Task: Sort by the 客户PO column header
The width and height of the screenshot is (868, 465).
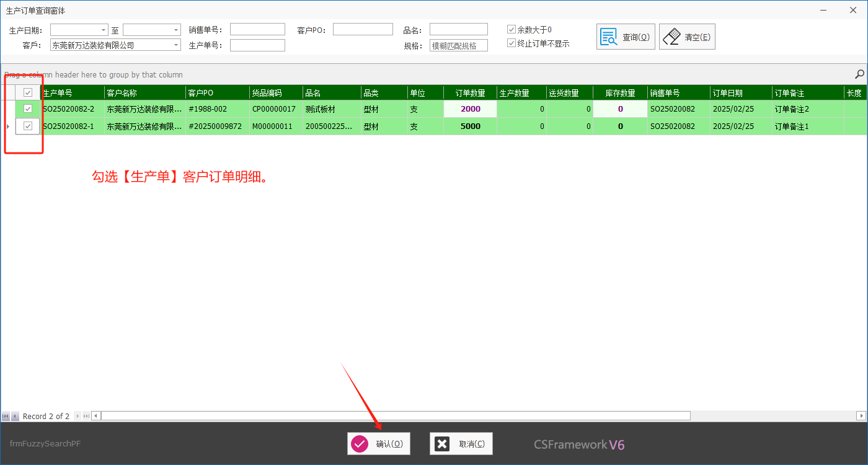Action: tap(218, 93)
